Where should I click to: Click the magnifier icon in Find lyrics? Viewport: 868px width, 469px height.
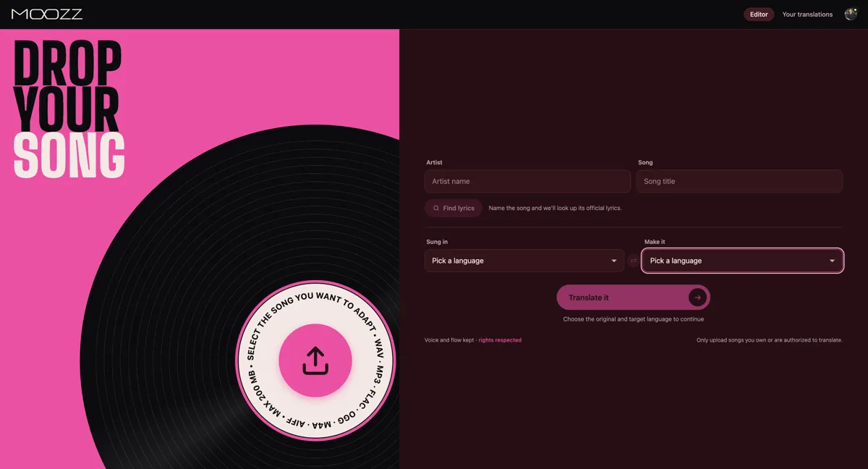436,208
